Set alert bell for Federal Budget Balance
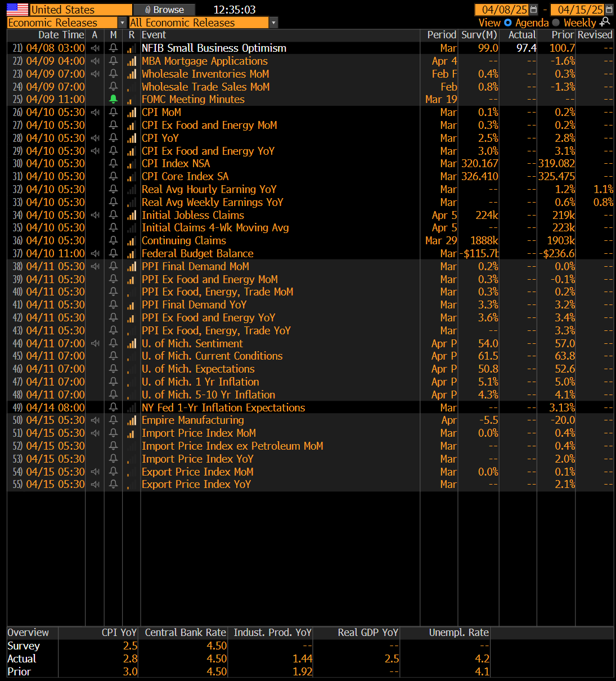This screenshot has width=616, height=681. pos(113,254)
